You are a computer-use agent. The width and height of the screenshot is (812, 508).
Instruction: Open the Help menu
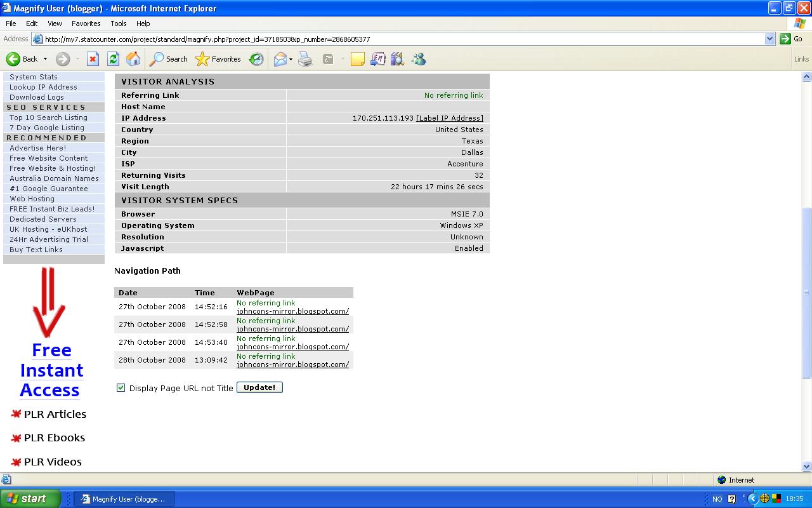click(143, 23)
